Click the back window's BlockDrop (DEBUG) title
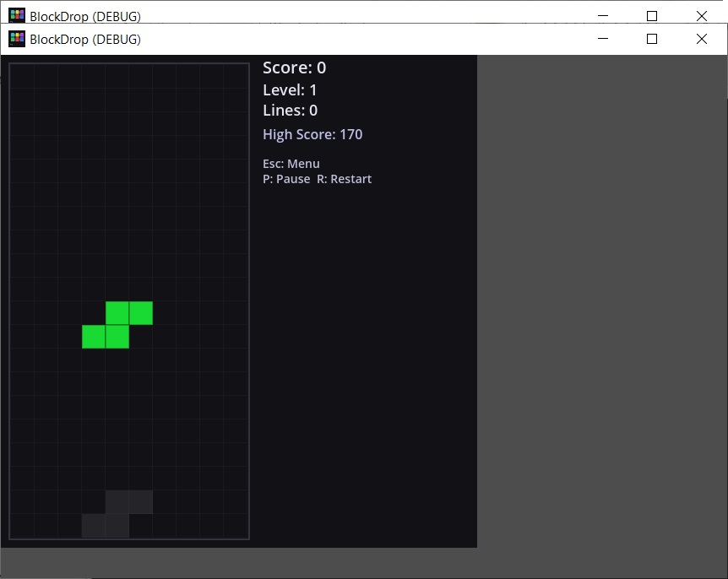 tap(85, 16)
